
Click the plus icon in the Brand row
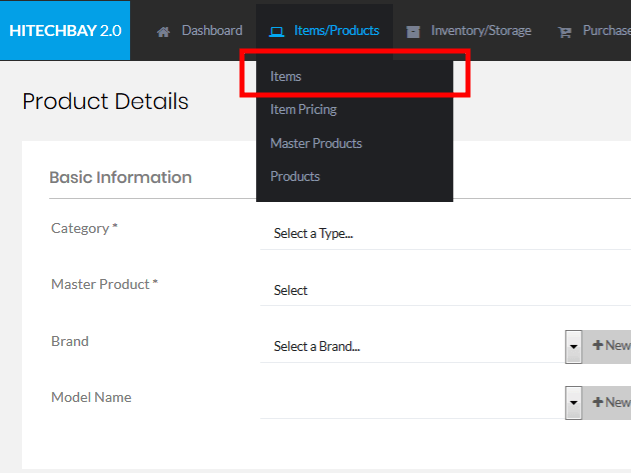tap(598, 345)
